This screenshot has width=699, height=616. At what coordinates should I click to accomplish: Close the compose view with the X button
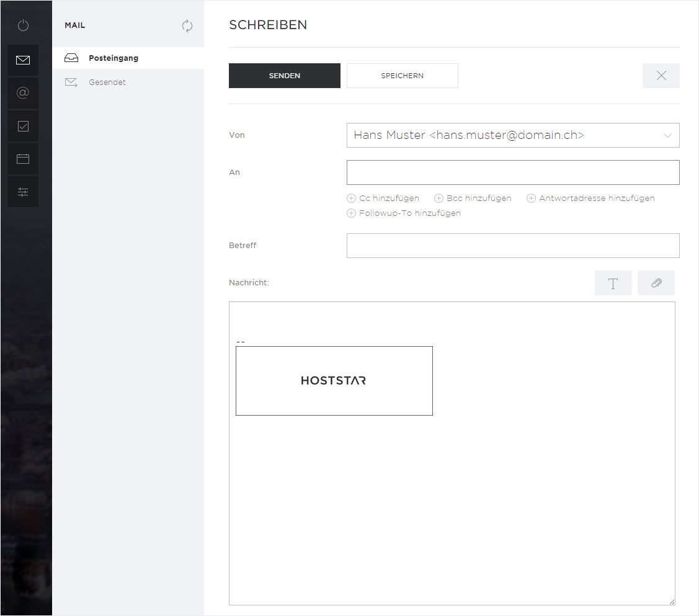click(661, 75)
